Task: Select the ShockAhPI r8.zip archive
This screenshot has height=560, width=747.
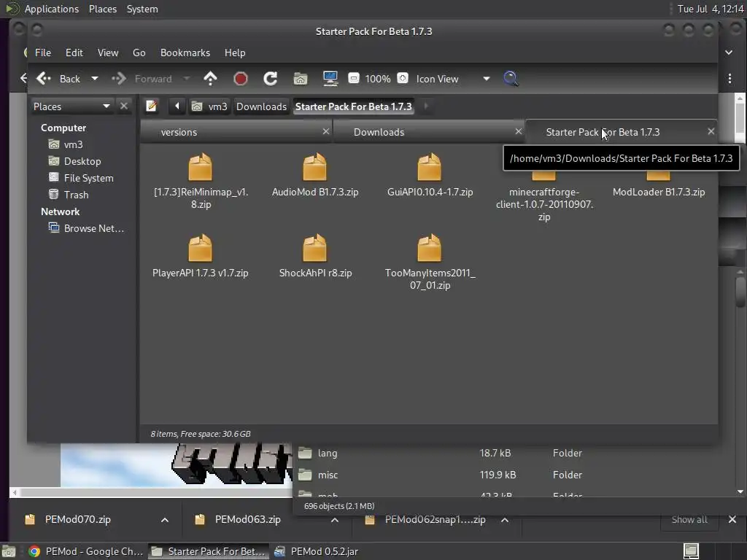Action: pyautogui.click(x=315, y=256)
